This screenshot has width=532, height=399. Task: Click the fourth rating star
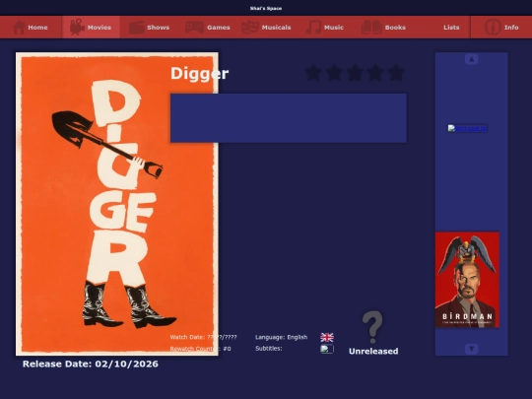click(375, 73)
